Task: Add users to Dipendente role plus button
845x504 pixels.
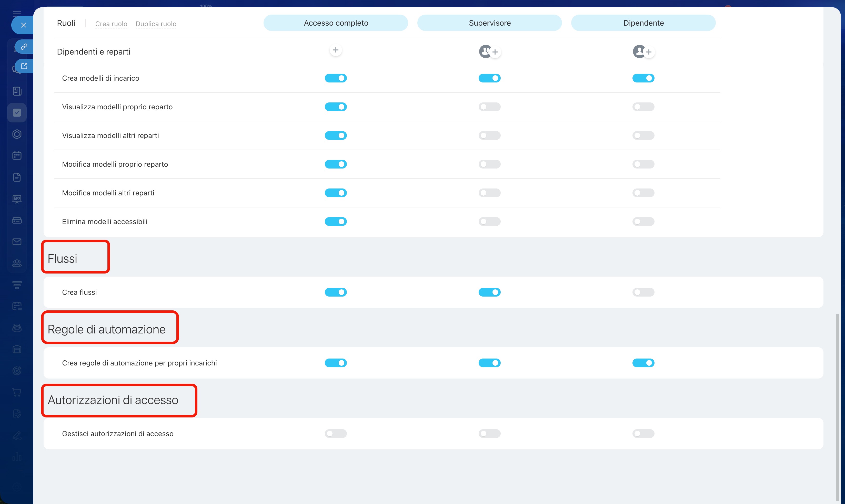Action: pos(649,52)
